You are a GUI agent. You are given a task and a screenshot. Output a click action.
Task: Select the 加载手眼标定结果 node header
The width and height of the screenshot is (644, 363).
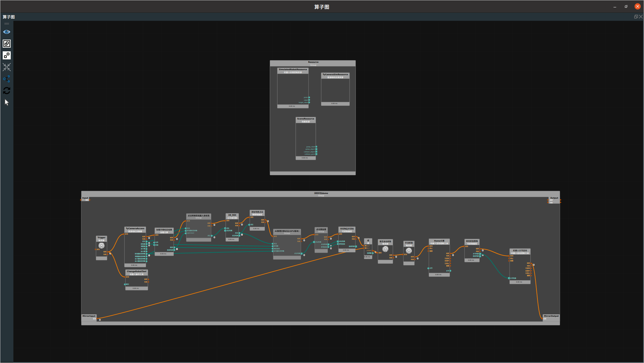(164, 231)
